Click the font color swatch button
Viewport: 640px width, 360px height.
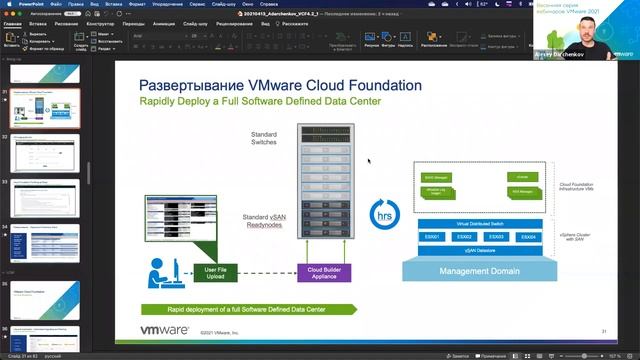[231, 47]
